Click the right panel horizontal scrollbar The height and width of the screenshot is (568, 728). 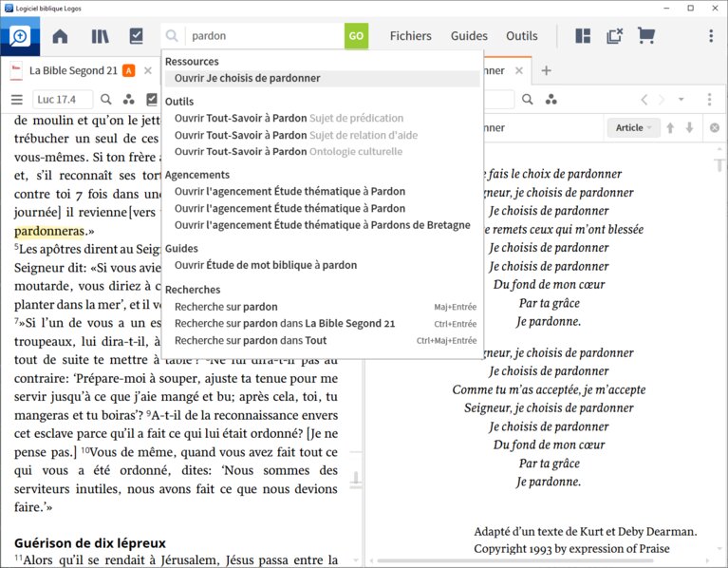pos(515,560)
